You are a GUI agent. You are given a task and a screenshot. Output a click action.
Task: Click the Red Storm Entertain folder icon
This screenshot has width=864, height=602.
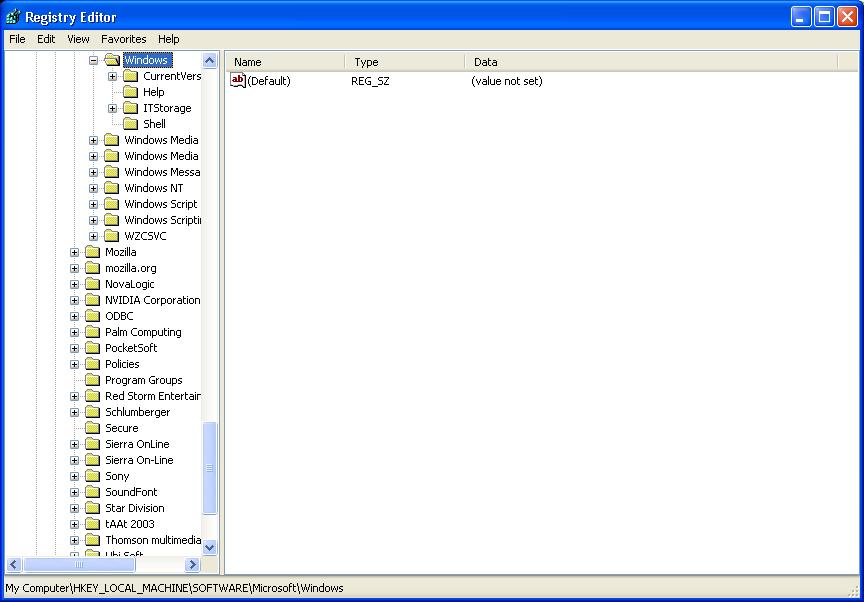[x=93, y=395]
